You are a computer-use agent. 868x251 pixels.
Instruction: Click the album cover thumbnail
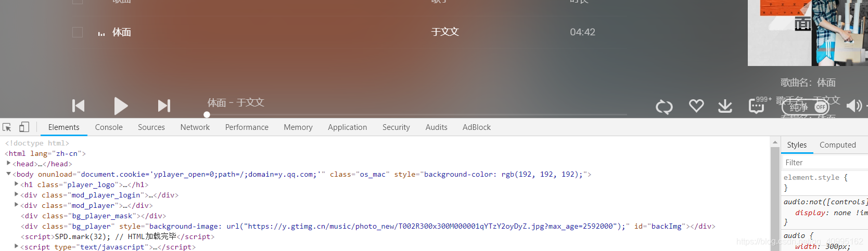point(808,33)
